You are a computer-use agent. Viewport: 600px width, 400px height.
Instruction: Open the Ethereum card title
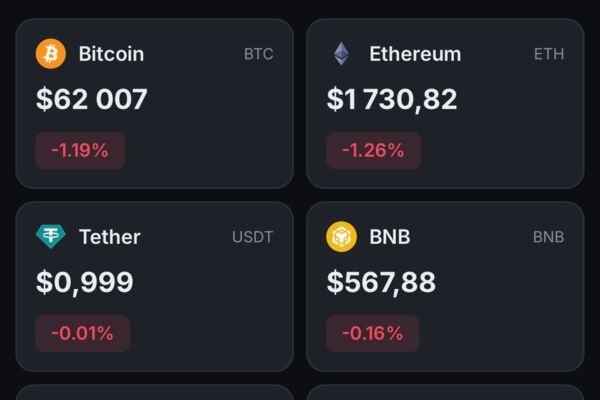pos(415,54)
